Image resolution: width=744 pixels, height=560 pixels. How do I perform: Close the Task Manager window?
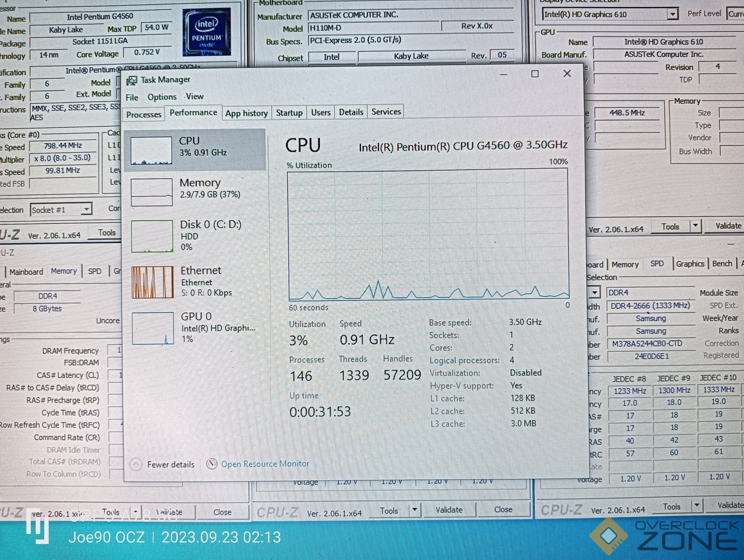(x=567, y=73)
